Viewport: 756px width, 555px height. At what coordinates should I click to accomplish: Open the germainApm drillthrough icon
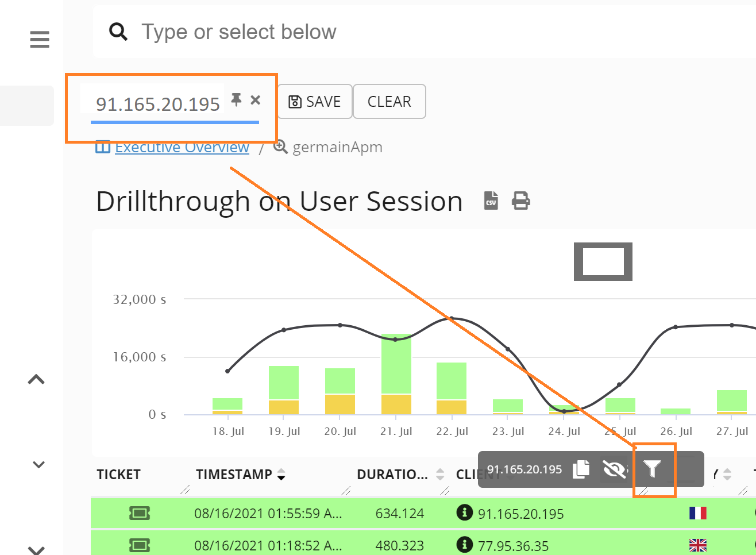[x=280, y=147]
